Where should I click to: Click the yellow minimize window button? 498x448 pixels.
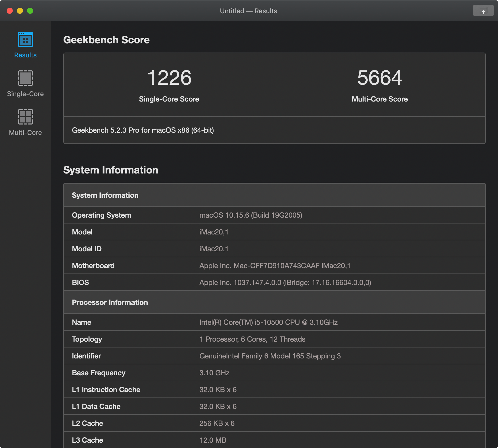click(20, 11)
